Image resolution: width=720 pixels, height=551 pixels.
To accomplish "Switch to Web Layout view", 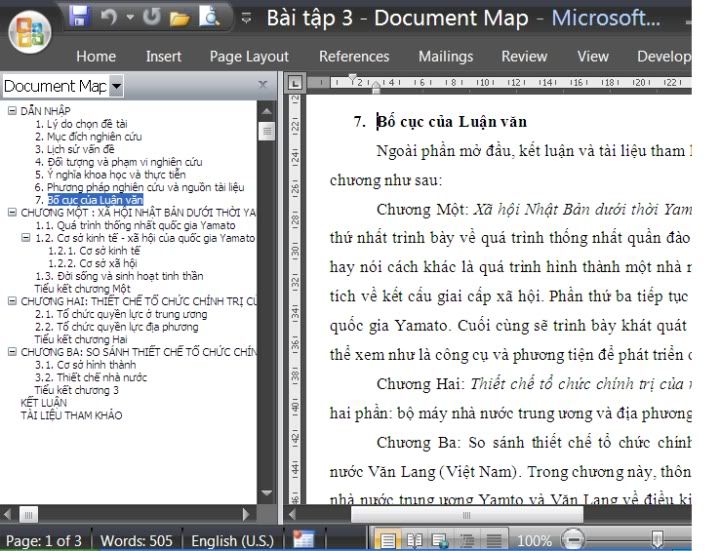I will (x=437, y=540).
